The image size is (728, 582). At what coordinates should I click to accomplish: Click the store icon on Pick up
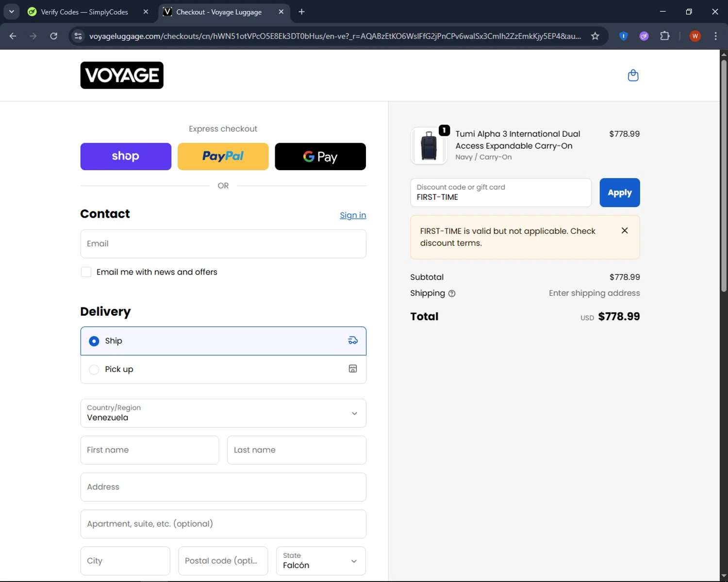point(353,369)
